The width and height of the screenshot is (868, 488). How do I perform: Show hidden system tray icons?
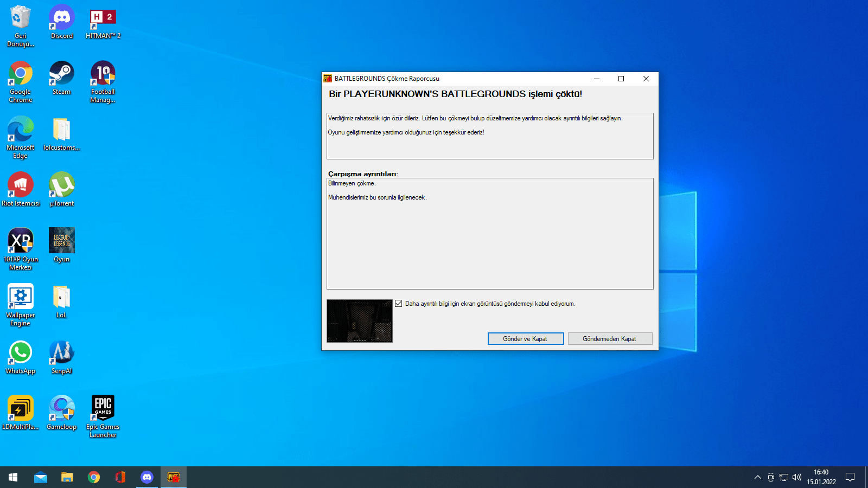(758, 477)
